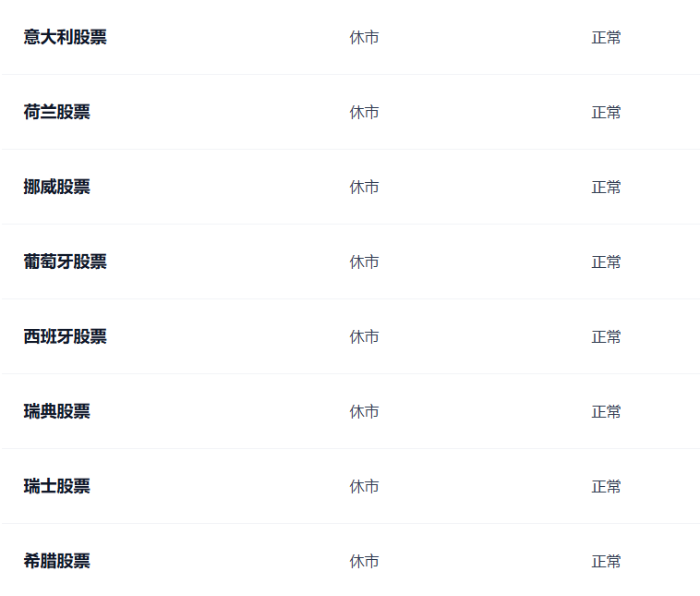This screenshot has height=596, width=700.
Task: Select 正常 status for 希腊股票
Action: pos(606,562)
